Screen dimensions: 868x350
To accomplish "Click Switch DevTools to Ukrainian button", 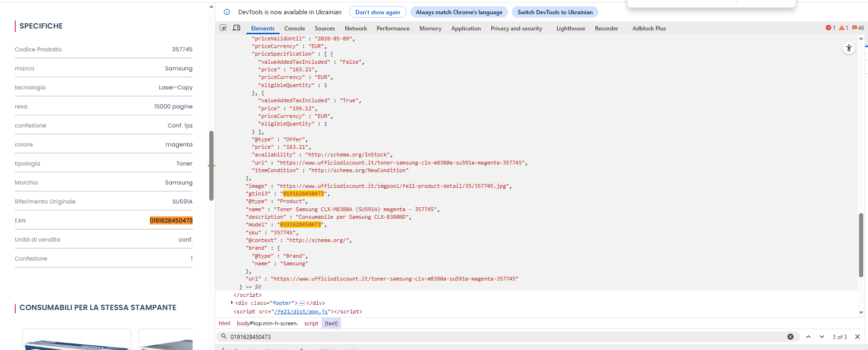I will pos(555,12).
